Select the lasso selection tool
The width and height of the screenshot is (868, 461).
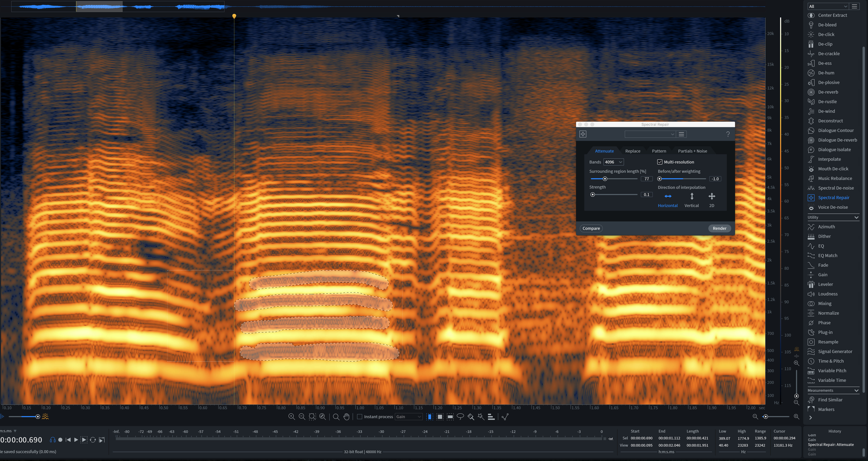point(460,417)
